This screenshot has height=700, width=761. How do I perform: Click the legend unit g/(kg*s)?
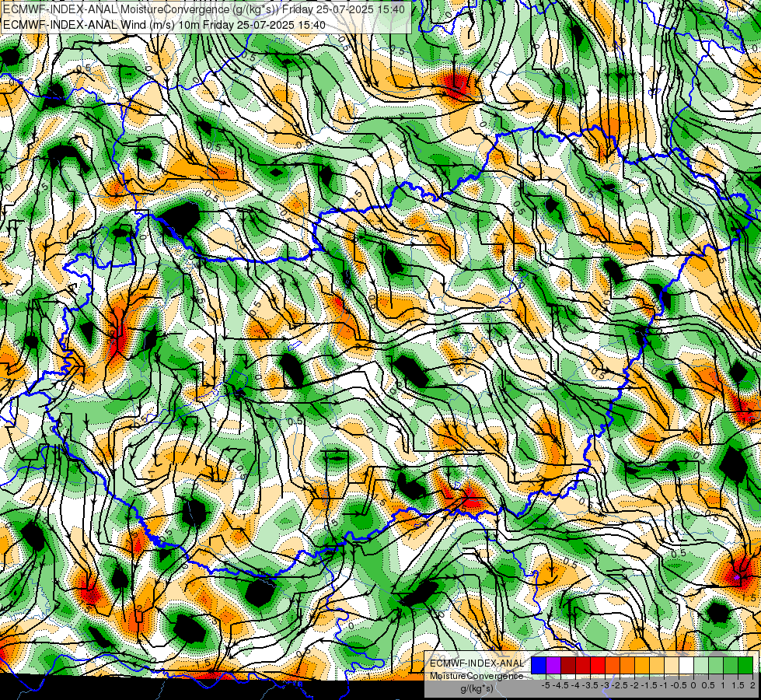coord(476,688)
